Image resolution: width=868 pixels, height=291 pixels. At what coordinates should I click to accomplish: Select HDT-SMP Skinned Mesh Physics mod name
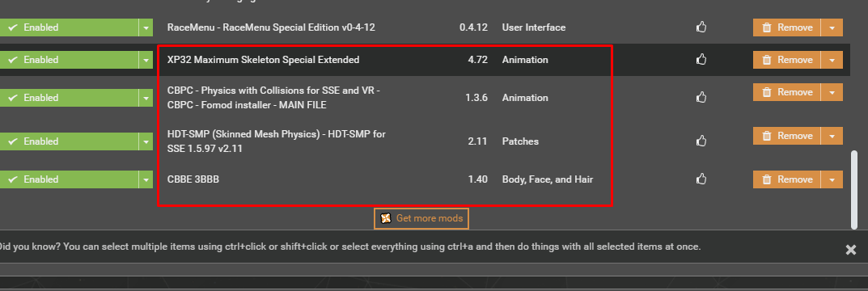click(x=276, y=141)
